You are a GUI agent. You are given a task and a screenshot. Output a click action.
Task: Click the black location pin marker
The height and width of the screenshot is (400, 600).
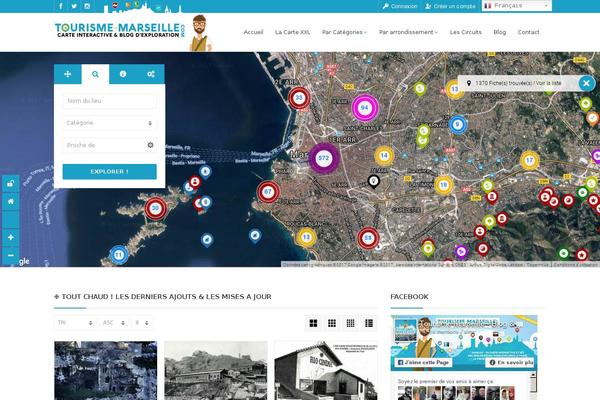(373, 181)
